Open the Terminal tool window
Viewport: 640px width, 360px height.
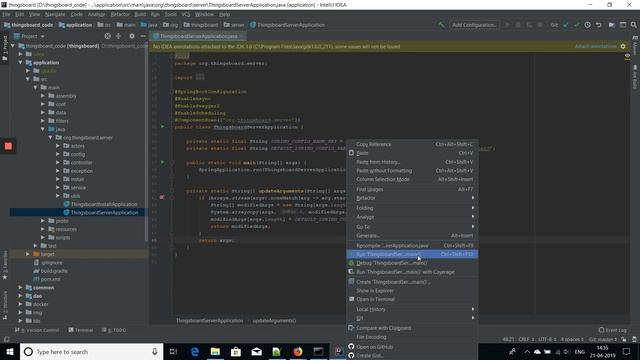80,330
